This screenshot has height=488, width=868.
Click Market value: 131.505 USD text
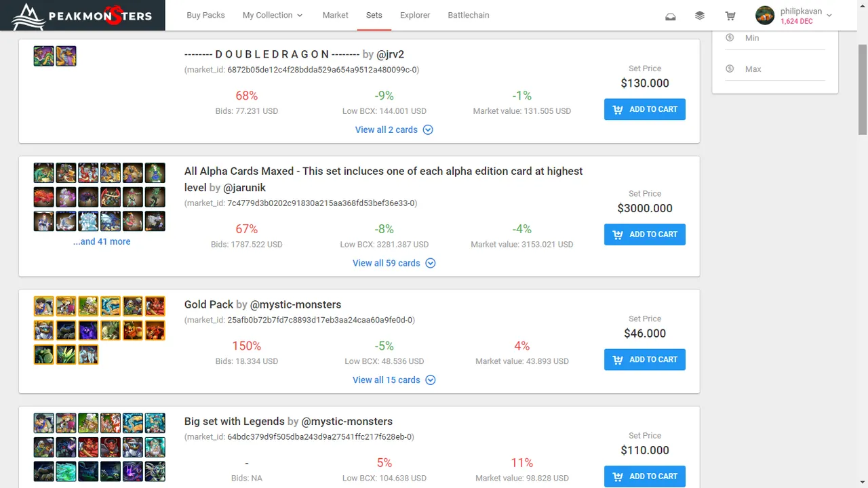coord(522,111)
